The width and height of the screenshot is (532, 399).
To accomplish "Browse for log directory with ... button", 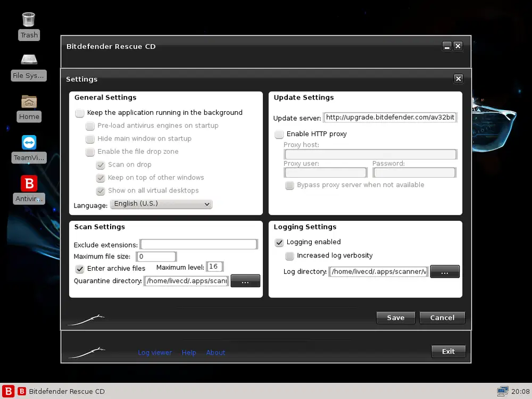I will (x=445, y=271).
